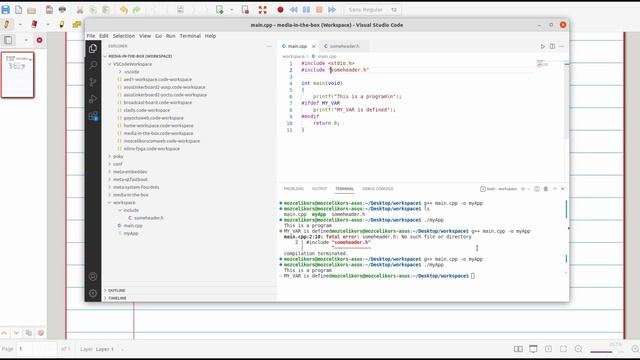Open the Selection menu
This screenshot has width=640, height=360.
pyautogui.click(x=124, y=36)
